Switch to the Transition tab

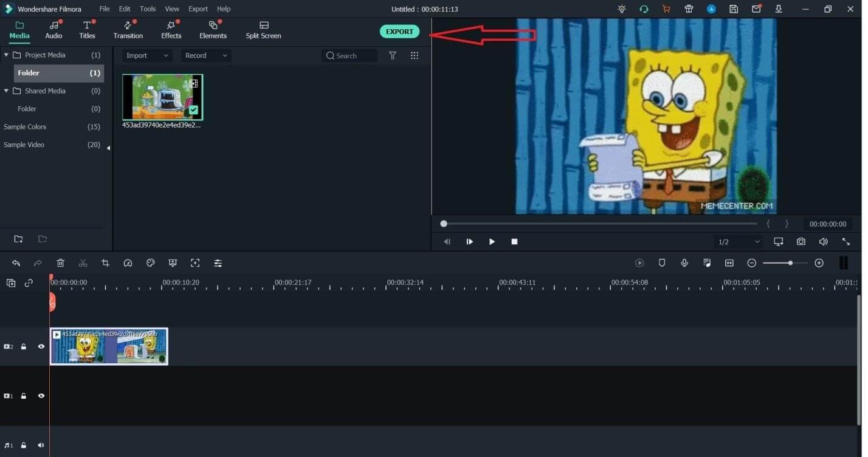pos(128,30)
